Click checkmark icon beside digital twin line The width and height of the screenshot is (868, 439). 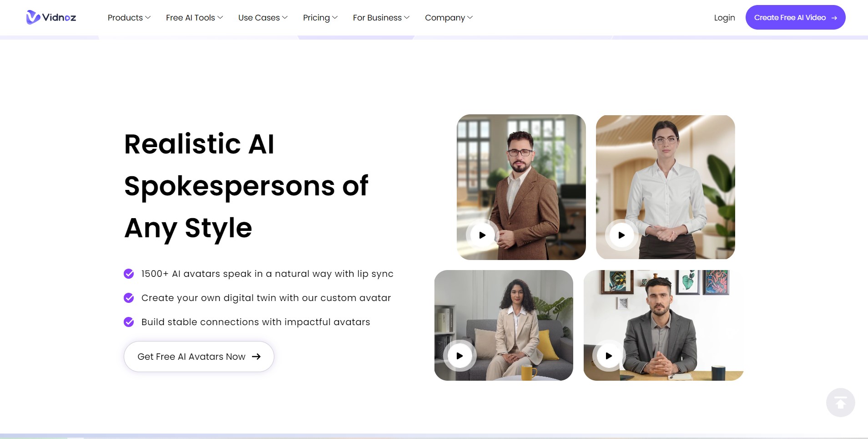click(x=129, y=298)
